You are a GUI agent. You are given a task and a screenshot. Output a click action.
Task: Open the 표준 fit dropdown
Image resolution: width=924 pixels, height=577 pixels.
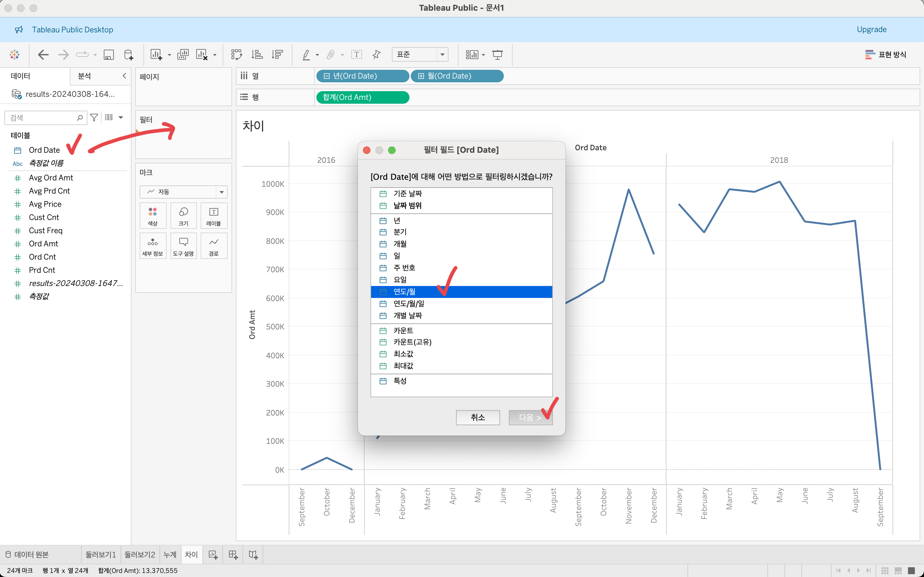pyautogui.click(x=442, y=55)
